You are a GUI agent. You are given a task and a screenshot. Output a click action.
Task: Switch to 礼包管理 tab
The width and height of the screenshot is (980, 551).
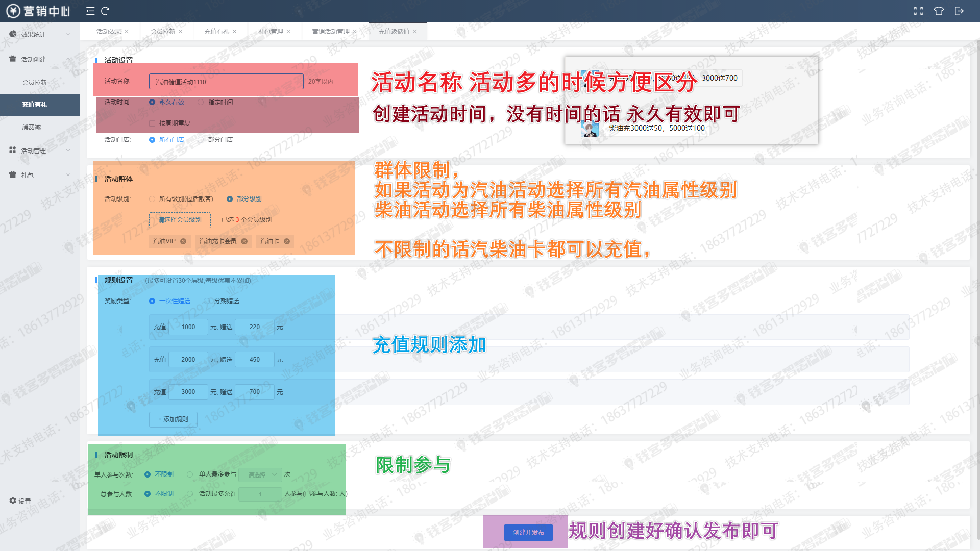(x=271, y=31)
